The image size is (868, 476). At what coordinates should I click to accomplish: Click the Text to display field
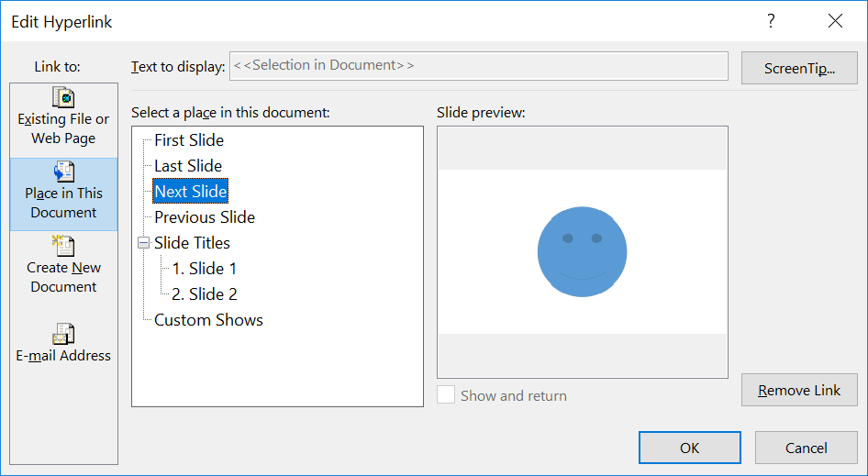click(478, 66)
